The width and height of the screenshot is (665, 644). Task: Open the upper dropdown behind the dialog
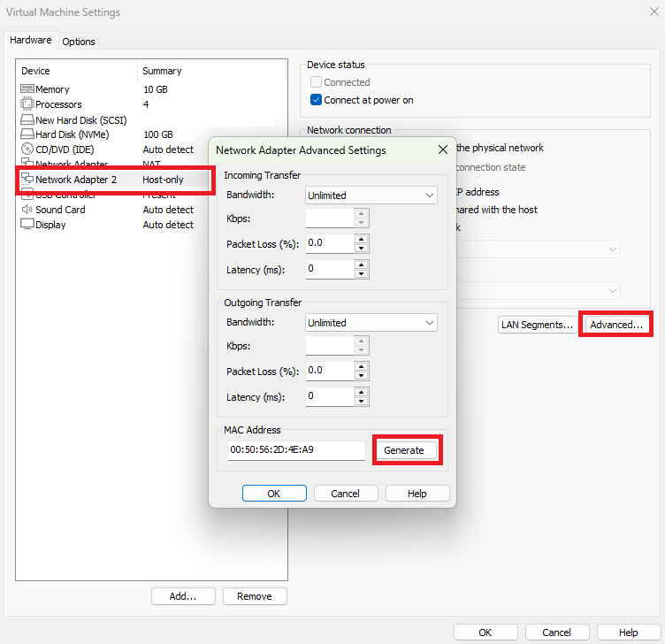click(538, 249)
